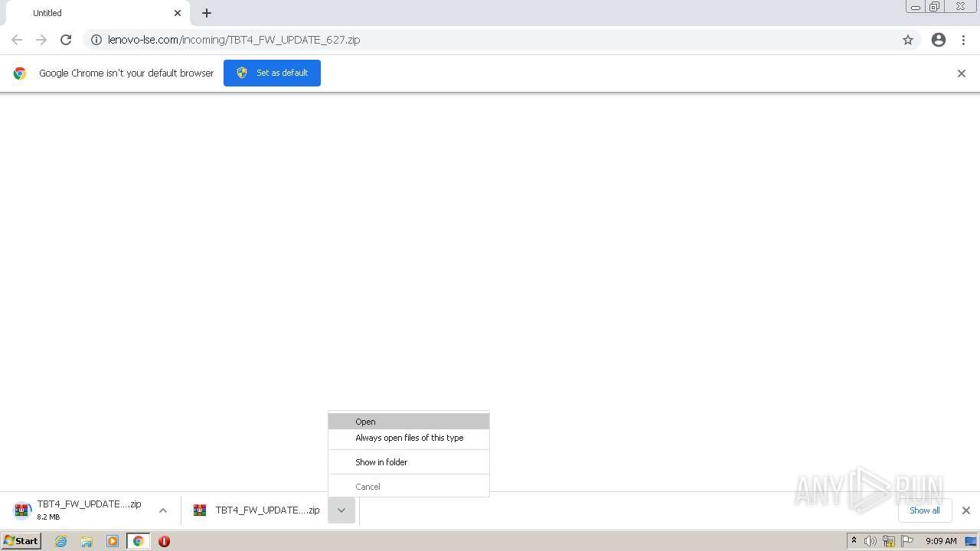
Task: Dismiss the default browser infobar
Action: click(x=962, y=73)
